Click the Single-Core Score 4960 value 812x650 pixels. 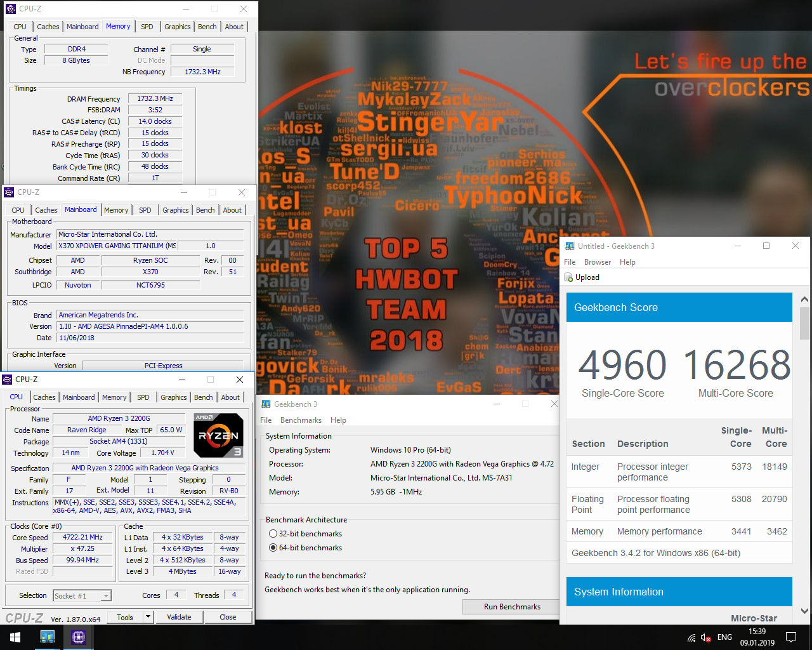(622, 365)
